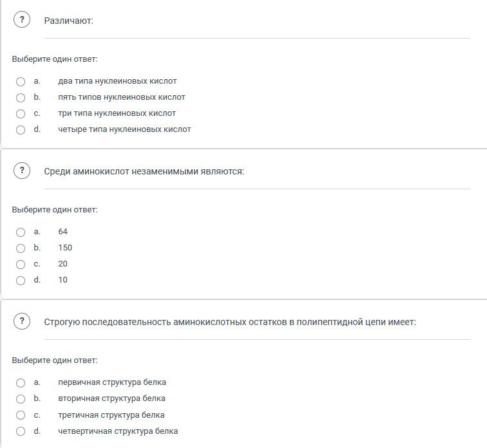Choose the 150 radio option
Viewport: 487px width, 448px height.
pyautogui.click(x=21, y=248)
